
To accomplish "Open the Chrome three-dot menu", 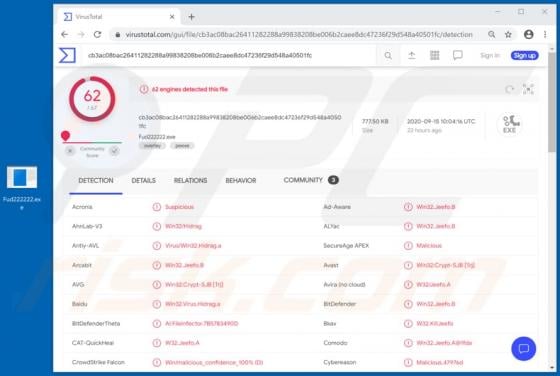I will coord(545,35).
